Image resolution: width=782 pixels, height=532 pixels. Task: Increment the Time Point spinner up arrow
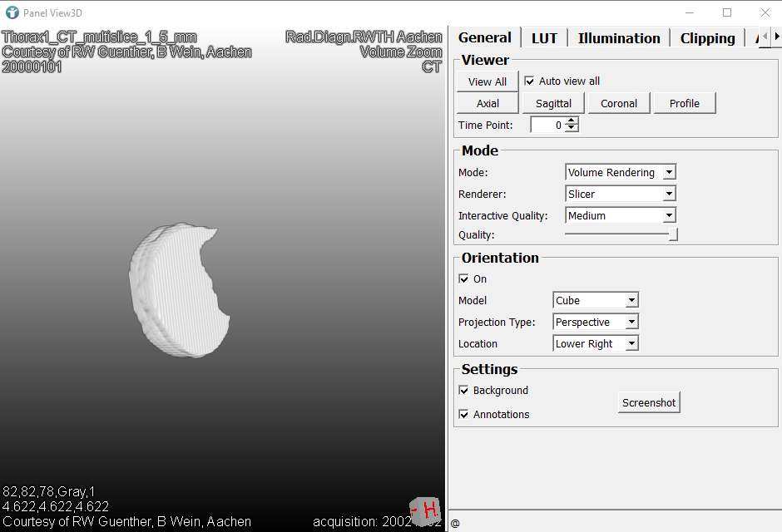click(x=572, y=121)
